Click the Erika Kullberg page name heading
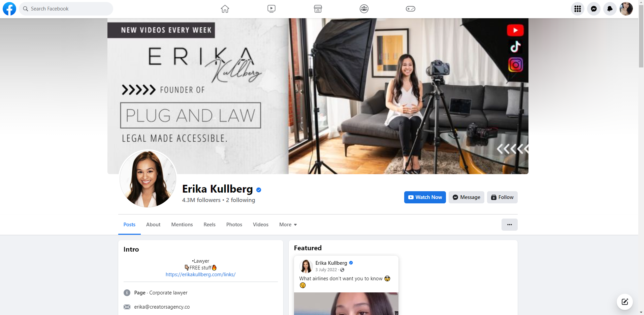This screenshot has width=644, height=315. pos(218,189)
